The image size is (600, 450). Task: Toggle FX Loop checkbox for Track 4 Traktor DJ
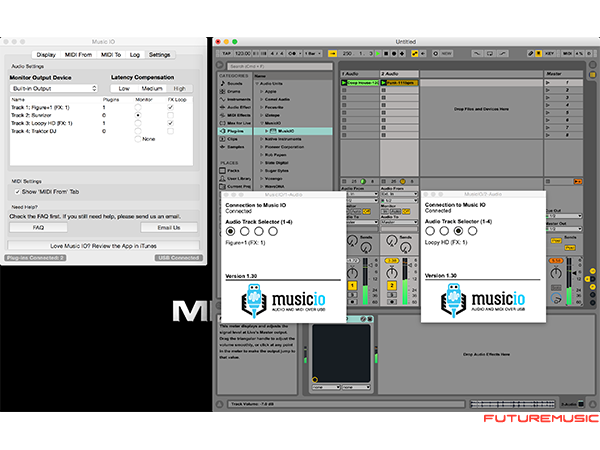[170, 131]
